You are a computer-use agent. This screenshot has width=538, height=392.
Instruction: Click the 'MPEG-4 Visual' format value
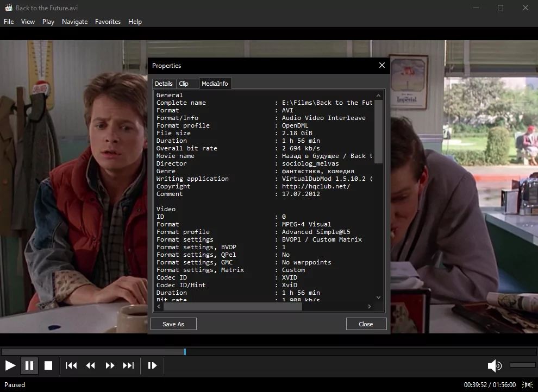pos(306,224)
